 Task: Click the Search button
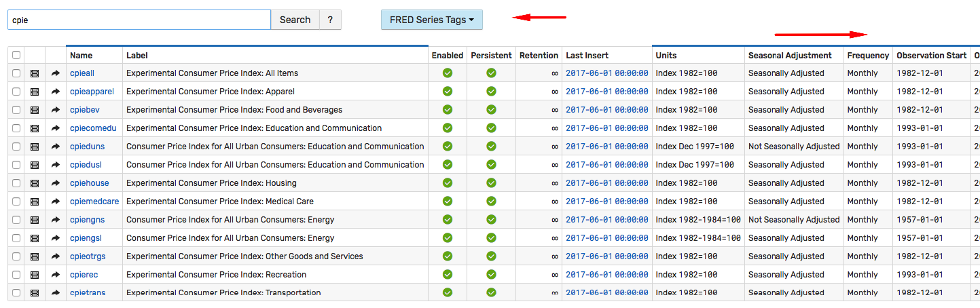tap(295, 20)
